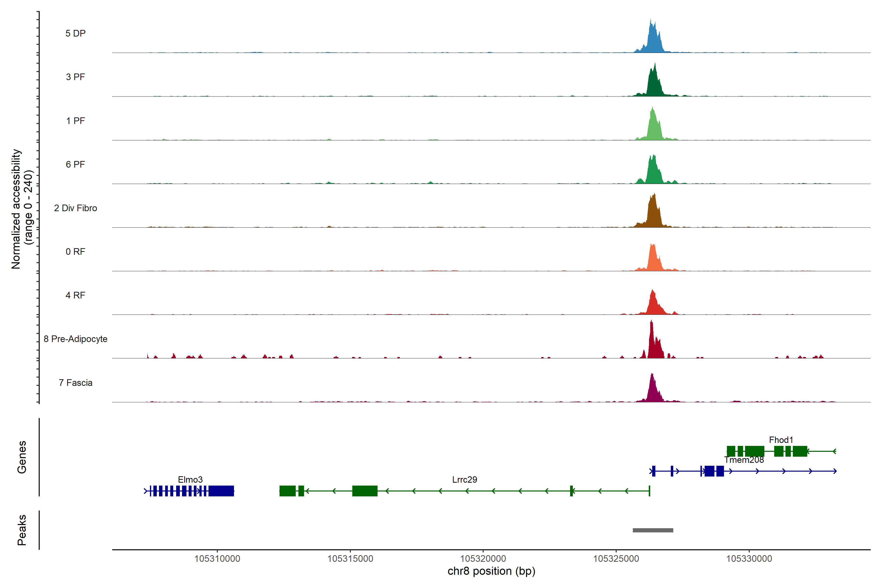This screenshot has width=882, height=588.
Task: Click the 2 Div Fibro label
Action: pos(75,208)
